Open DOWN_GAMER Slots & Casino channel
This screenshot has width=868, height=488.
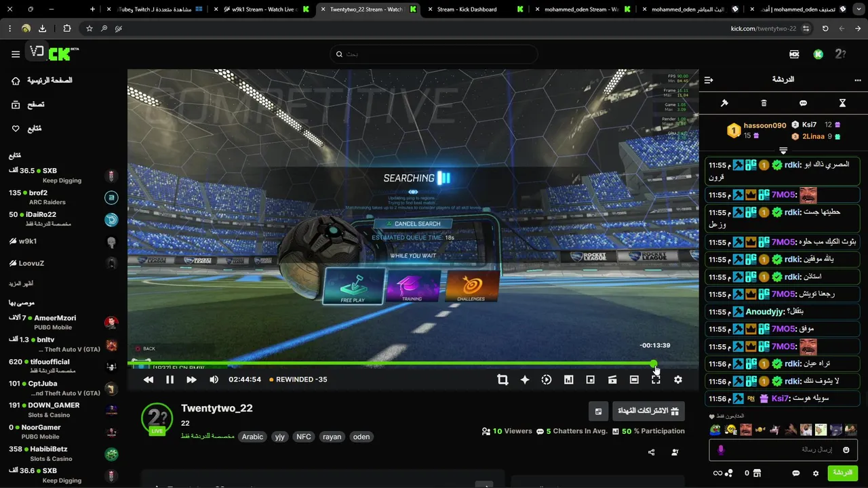coord(64,409)
